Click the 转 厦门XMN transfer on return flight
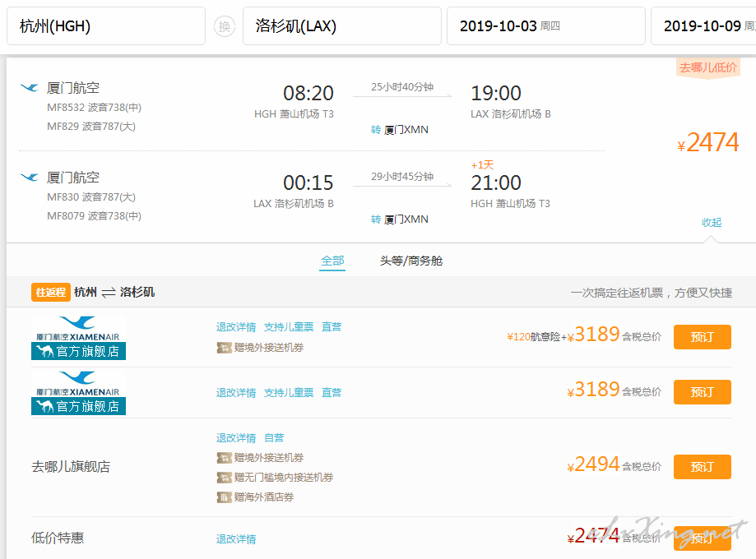This screenshot has height=559, width=756. coord(399,219)
